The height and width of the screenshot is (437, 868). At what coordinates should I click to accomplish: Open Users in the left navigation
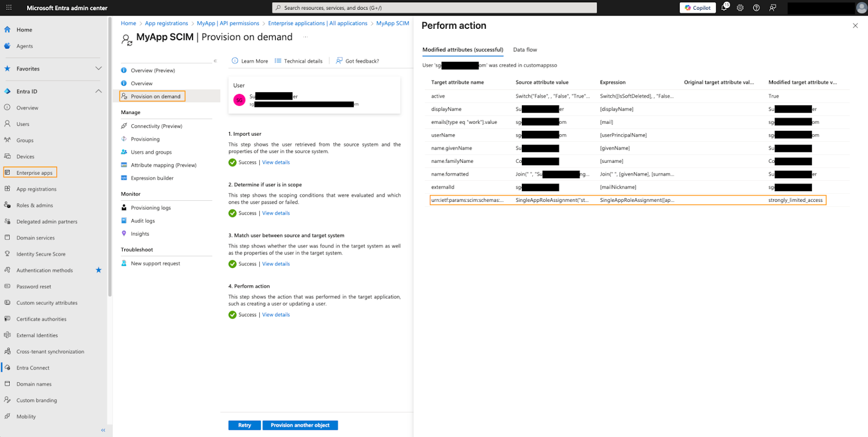pos(23,124)
